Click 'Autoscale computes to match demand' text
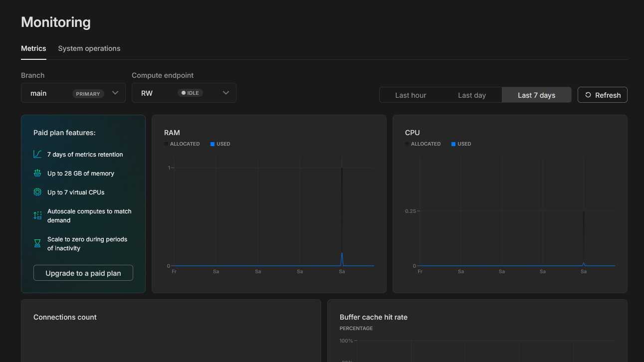Image resolution: width=644 pixels, height=362 pixels. pyautogui.click(x=90, y=216)
